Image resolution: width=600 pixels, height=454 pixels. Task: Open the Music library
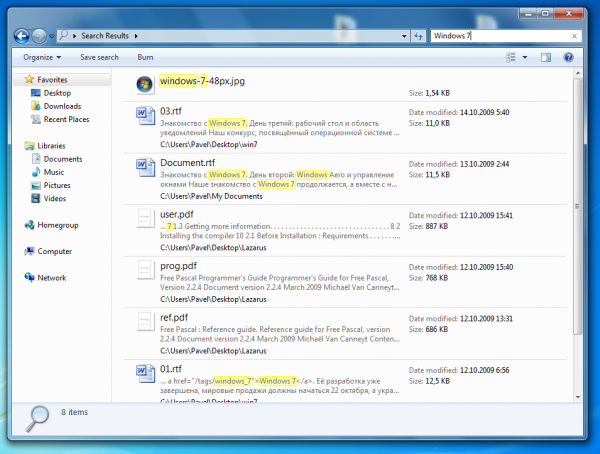point(54,172)
